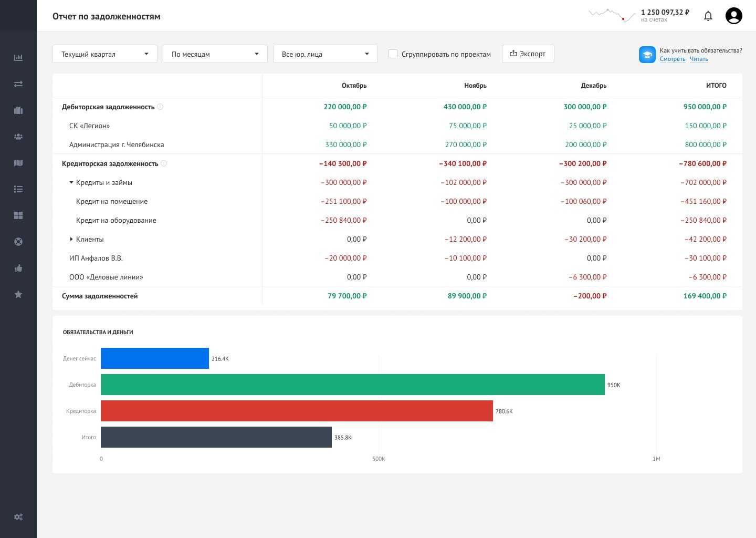The image size is (756, 538).
Task: Click the thumbs-up icon in sidebar
Action: pos(18,268)
